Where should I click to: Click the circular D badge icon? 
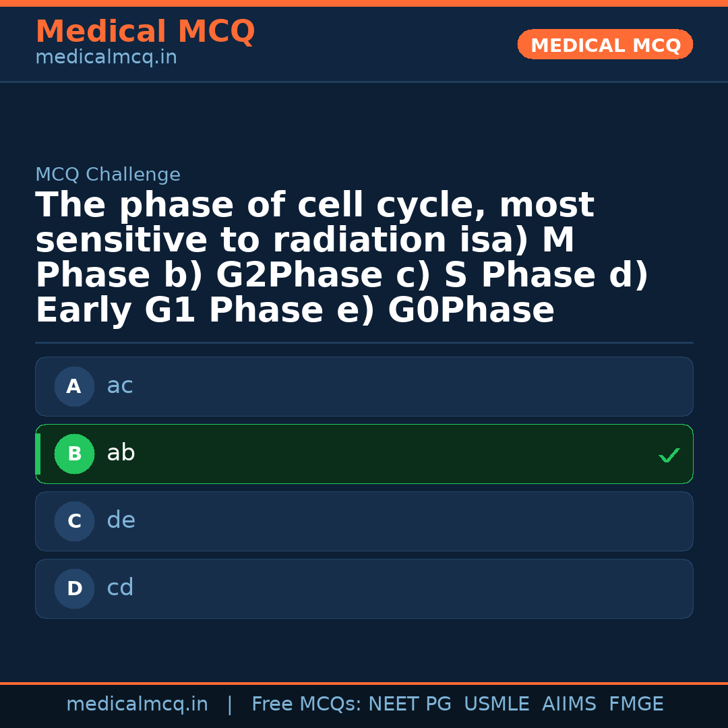tap(74, 588)
